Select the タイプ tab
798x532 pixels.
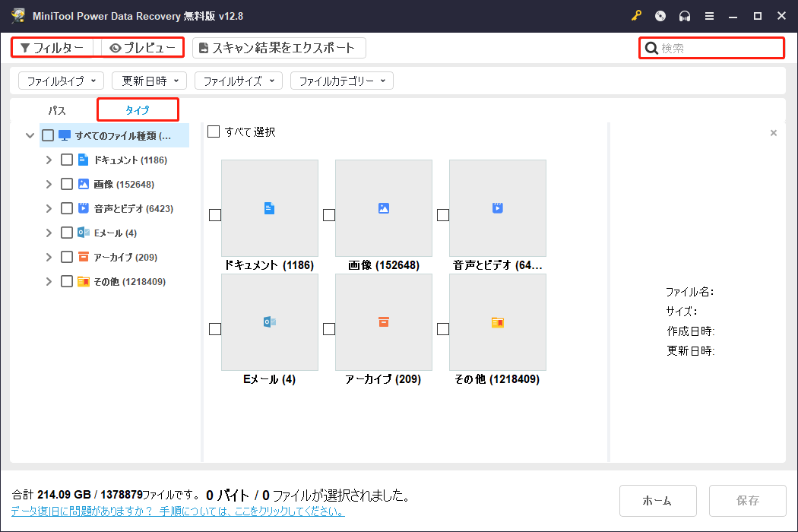click(x=138, y=109)
